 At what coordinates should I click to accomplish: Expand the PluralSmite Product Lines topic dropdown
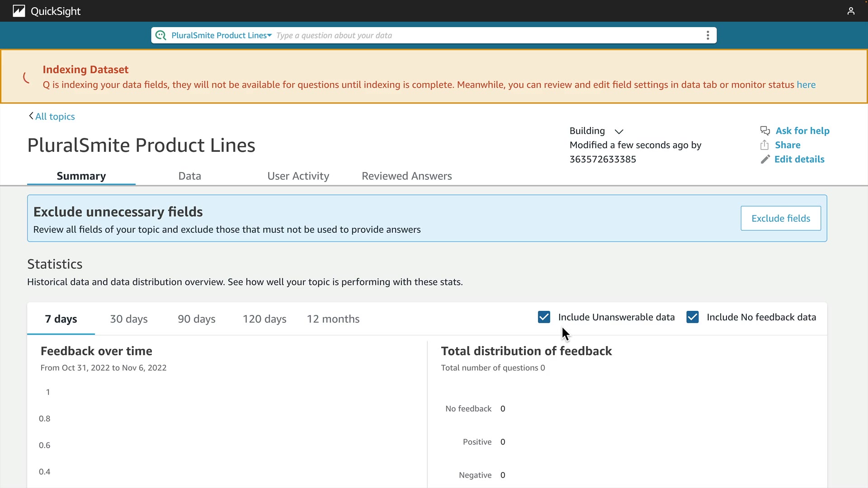[x=222, y=35]
